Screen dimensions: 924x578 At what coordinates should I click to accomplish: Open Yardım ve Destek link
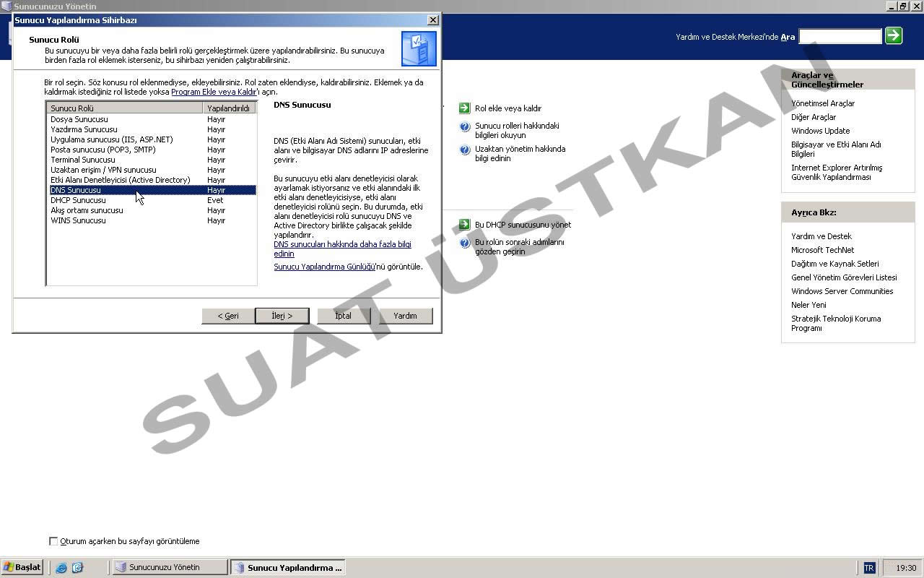pos(821,236)
